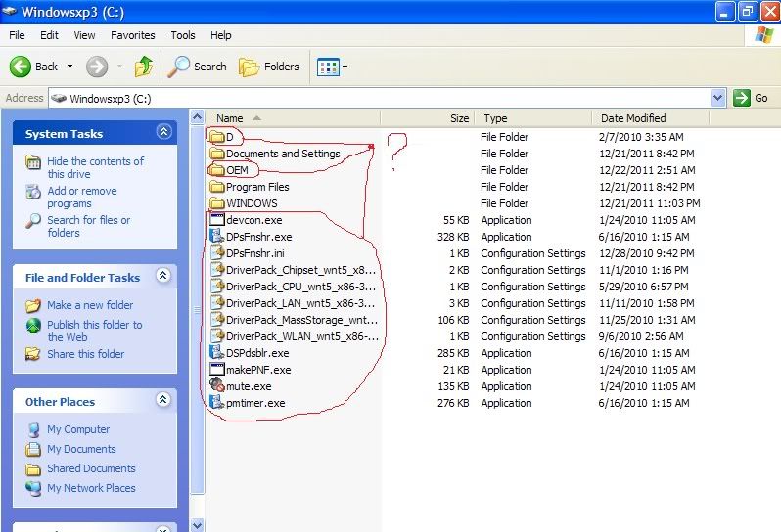
Task: Select the DriverPack_CPU ini file icon
Action: coord(217,287)
